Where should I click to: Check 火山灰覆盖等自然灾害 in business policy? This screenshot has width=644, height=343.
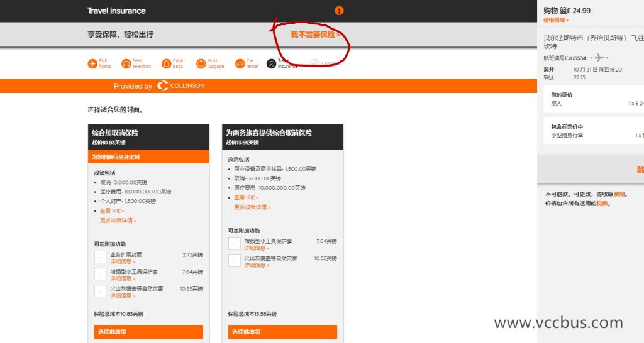[234, 260]
